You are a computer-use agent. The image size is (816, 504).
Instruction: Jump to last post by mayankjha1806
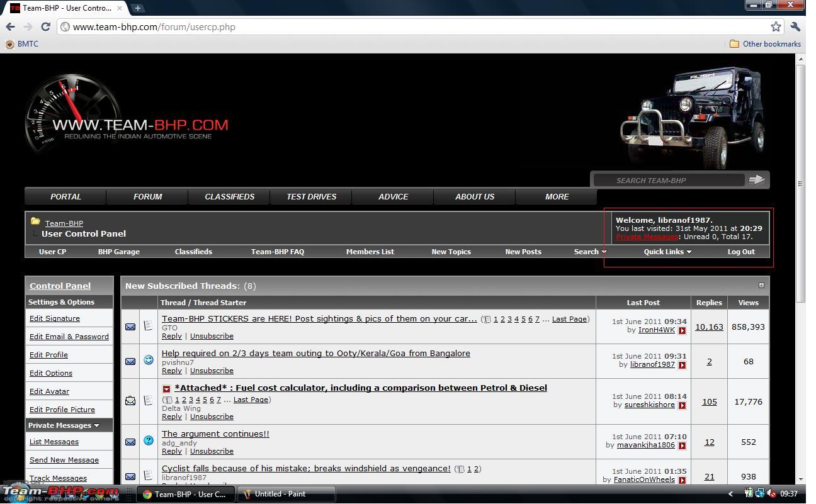pyautogui.click(x=682, y=445)
